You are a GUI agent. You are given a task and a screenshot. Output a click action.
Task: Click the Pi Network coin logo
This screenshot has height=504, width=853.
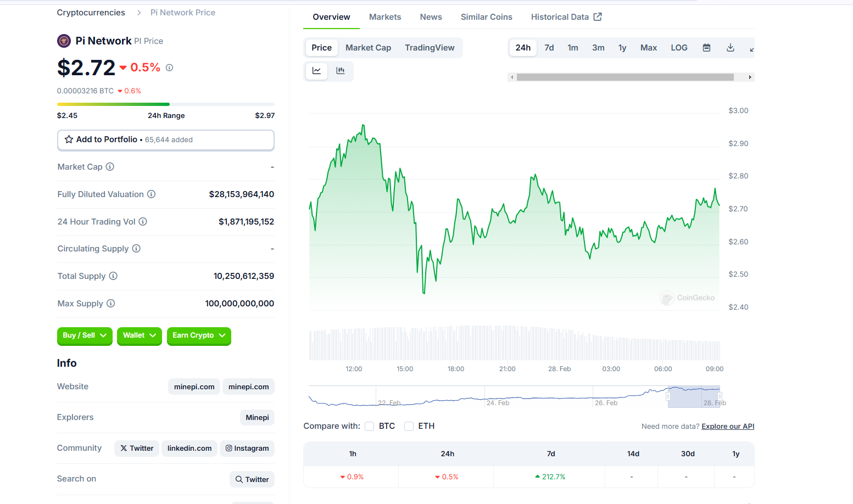64,41
